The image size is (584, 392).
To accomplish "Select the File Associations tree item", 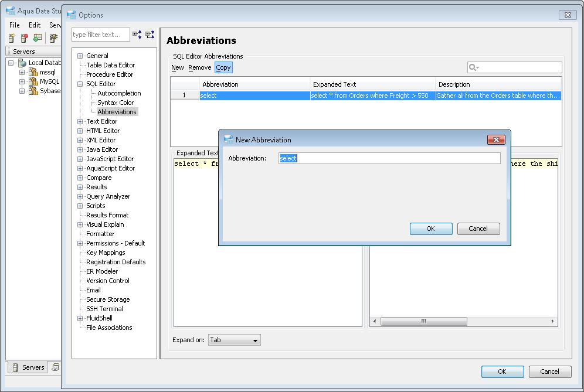I will coord(109,328).
